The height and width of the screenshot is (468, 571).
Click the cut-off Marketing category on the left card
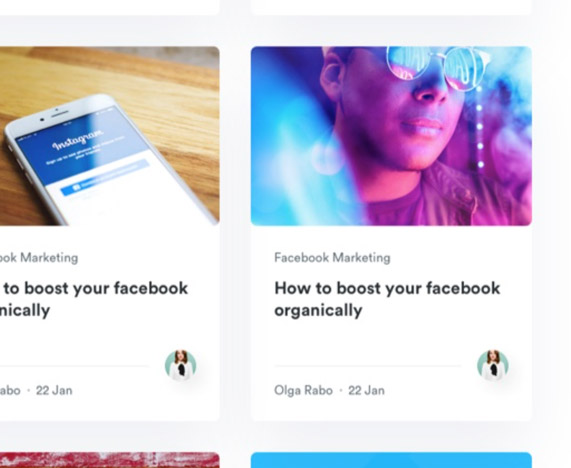pyautogui.click(x=39, y=258)
